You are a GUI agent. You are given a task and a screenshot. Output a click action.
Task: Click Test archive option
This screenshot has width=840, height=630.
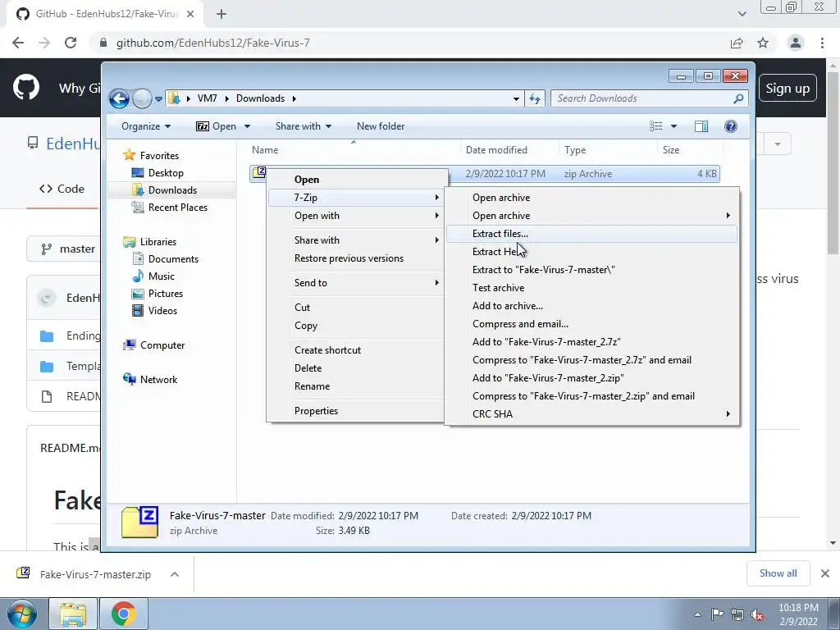tap(592, 288)
